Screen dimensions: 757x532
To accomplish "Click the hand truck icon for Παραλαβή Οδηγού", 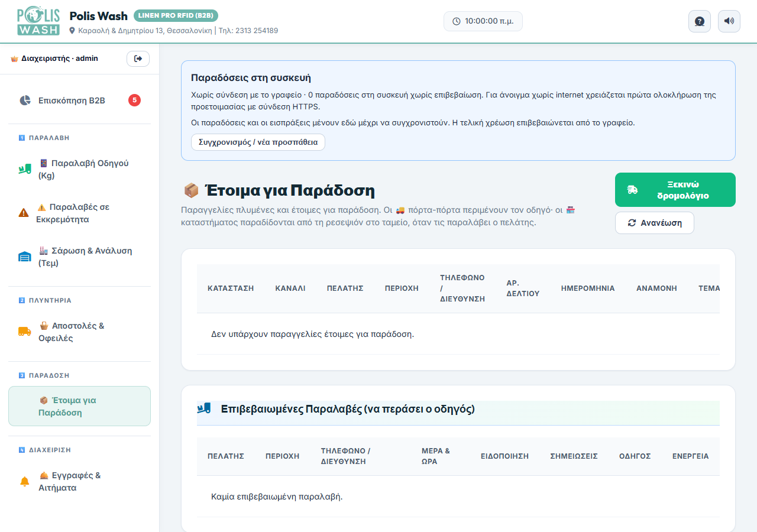I will [x=24, y=170].
